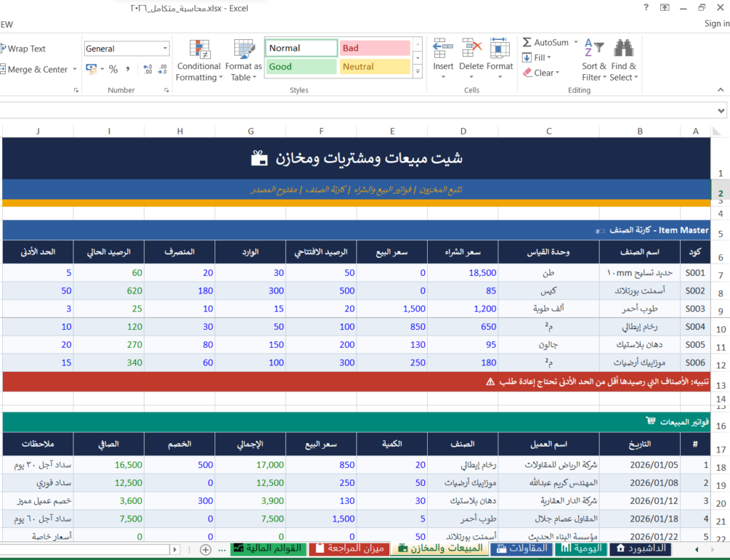730x560 pixels.
Task: Open Alignment dialog launcher
Action: point(76,90)
